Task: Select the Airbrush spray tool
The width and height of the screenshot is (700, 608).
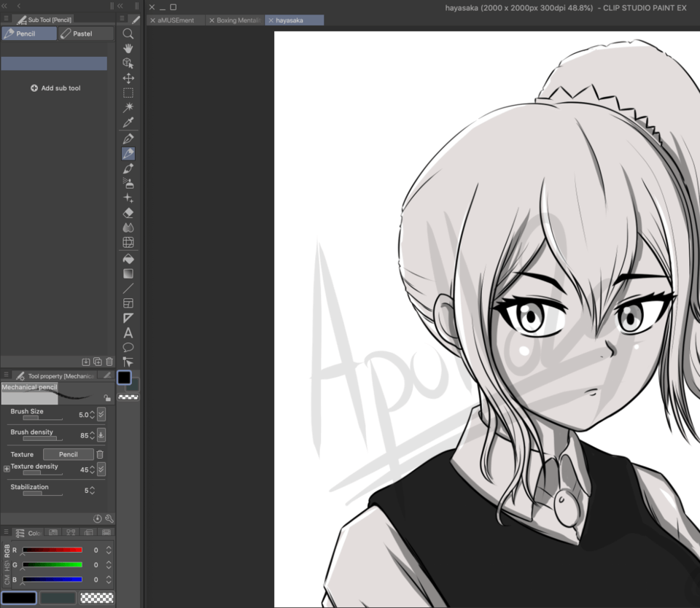Action: [x=128, y=183]
